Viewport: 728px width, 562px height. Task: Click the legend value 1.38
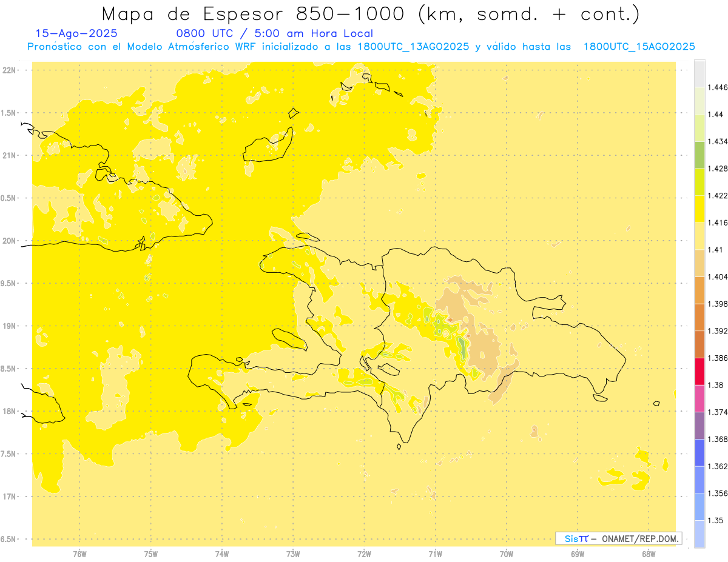pos(716,385)
